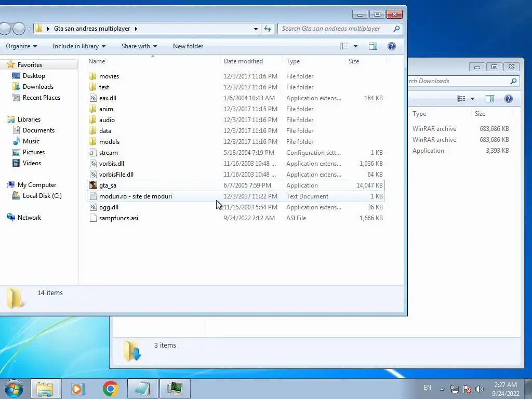Open Action Center flag icon

point(467,389)
